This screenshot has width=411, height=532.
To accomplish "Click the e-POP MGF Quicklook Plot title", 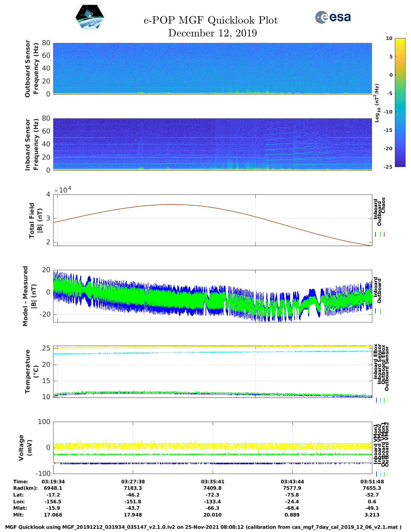I will coord(210,20).
